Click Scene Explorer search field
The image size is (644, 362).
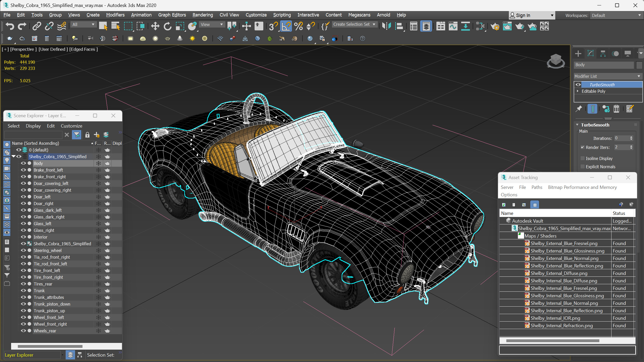click(x=34, y=135)
